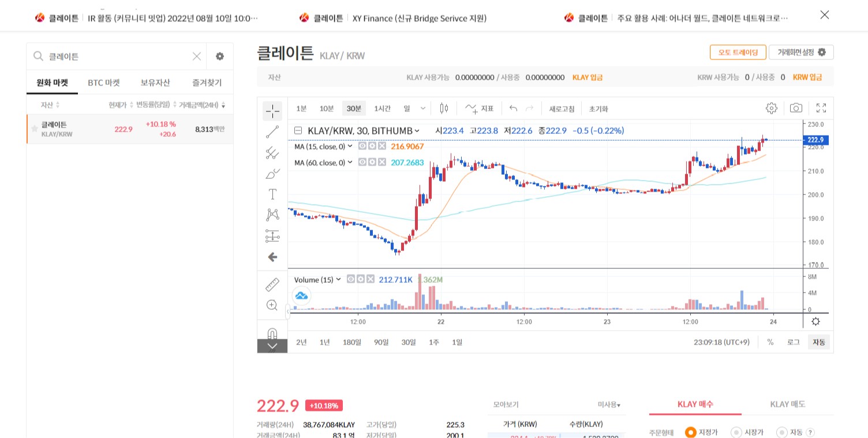Select the zoom-in magnifier tool
This screenshot has height=438, width=868.
point(272,305)
